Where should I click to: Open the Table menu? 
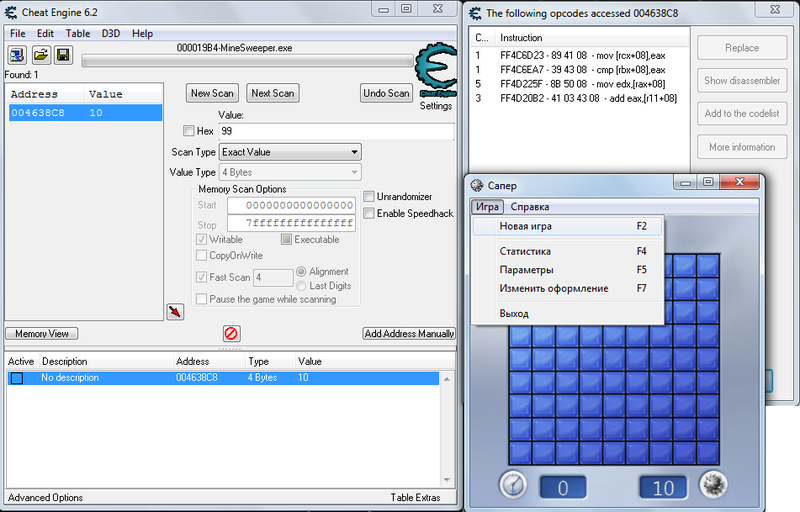click(x=78, y=33)
